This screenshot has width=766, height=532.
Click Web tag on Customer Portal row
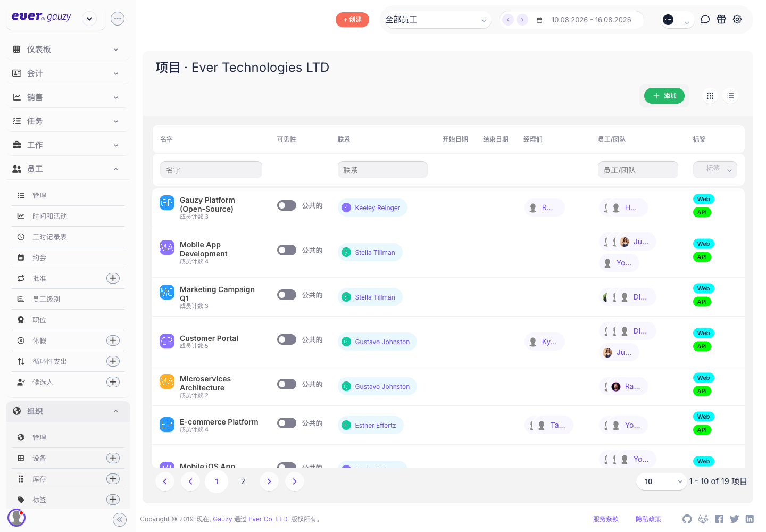click(703, 333)
